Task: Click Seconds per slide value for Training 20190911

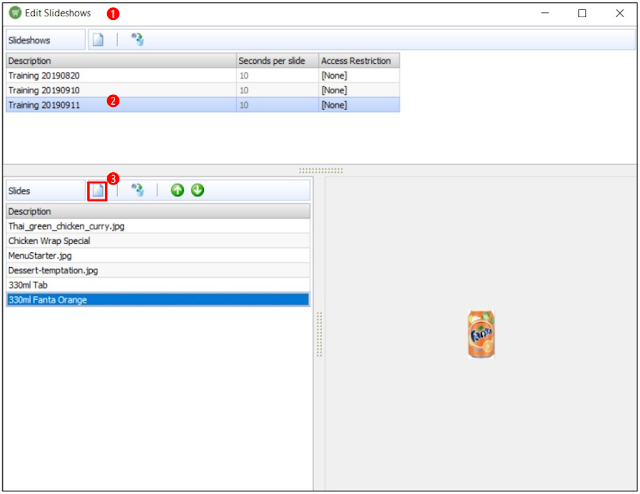Action: tap(278, 105)
